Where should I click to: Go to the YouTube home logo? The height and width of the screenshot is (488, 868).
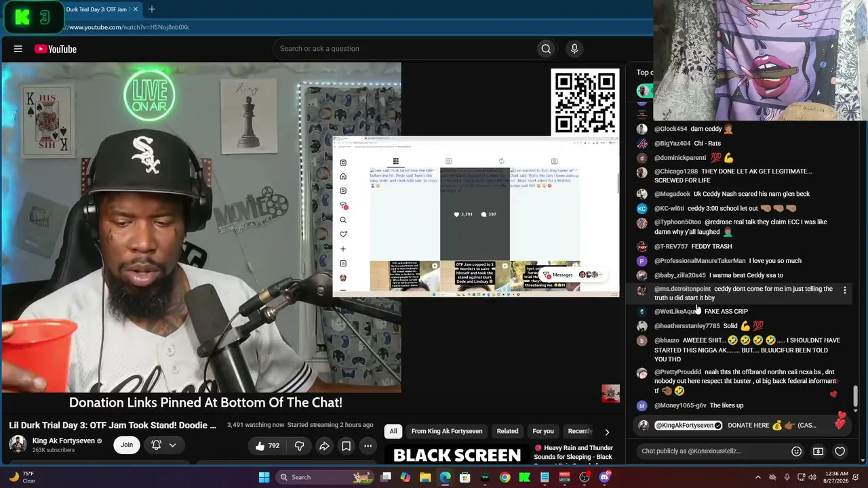coord(56,49)
